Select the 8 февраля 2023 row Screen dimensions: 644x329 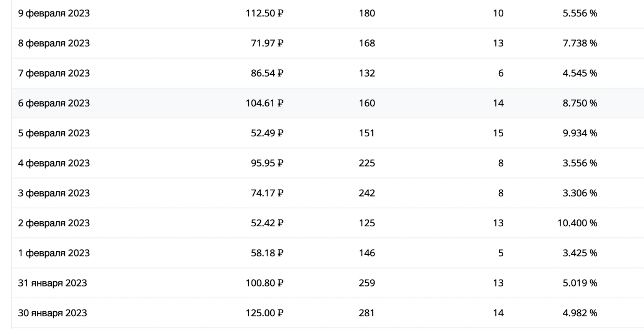point(328,43)
